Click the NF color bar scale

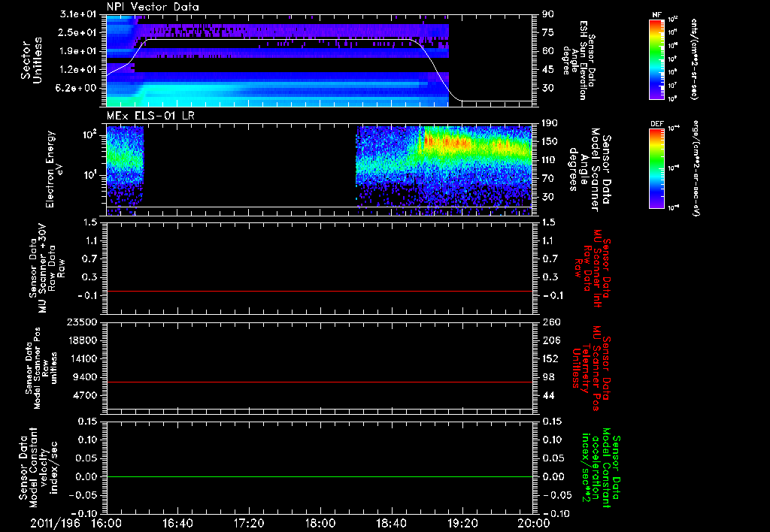[x=656, y=59]
